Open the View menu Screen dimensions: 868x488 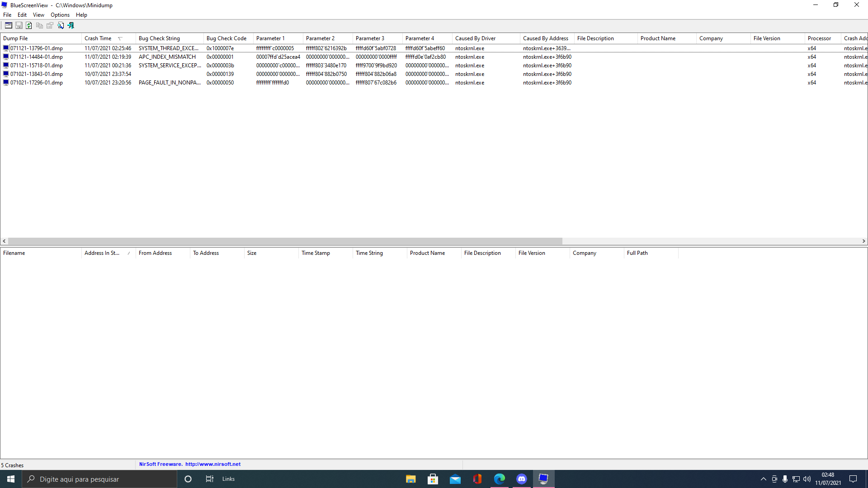point(38,15)
